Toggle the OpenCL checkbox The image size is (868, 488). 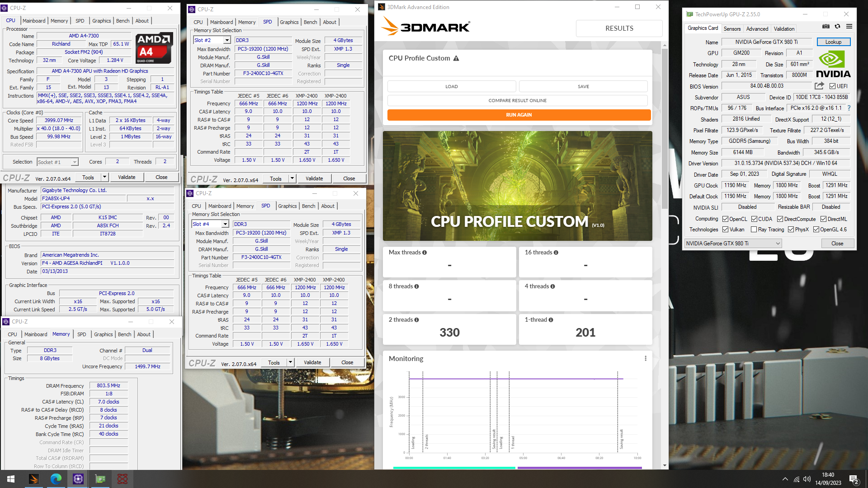coord(725,219)
